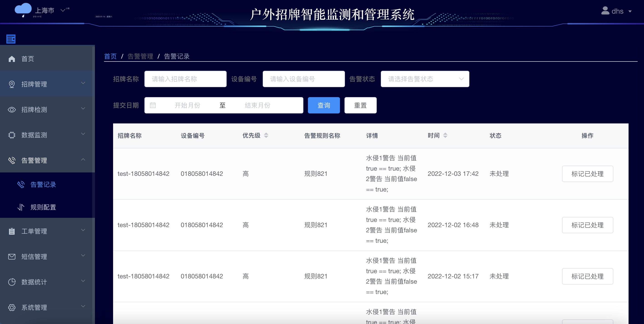Click the arrows icon beside 规则配置
Screen dimensions: 644x324
tap(21, 207)
